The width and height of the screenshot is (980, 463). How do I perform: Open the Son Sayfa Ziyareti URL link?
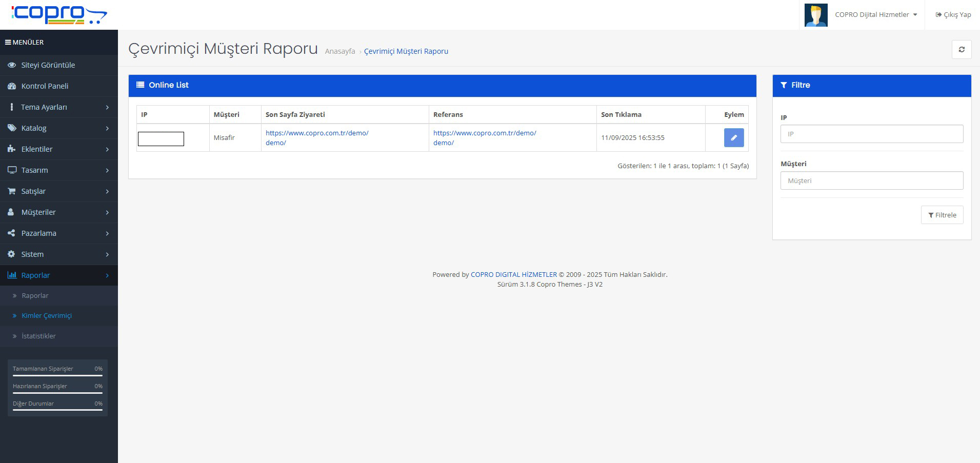[x=316, y=133]
